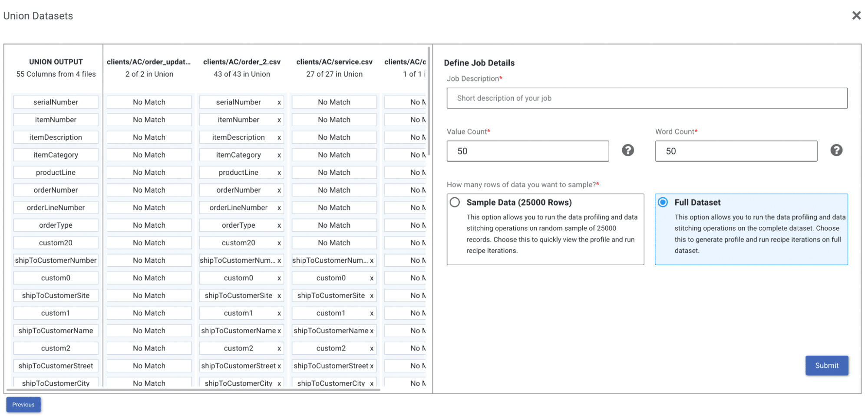Click the clients/AC/service.csv column header
The height and width of the screenshot is (419, 868).
334,62
